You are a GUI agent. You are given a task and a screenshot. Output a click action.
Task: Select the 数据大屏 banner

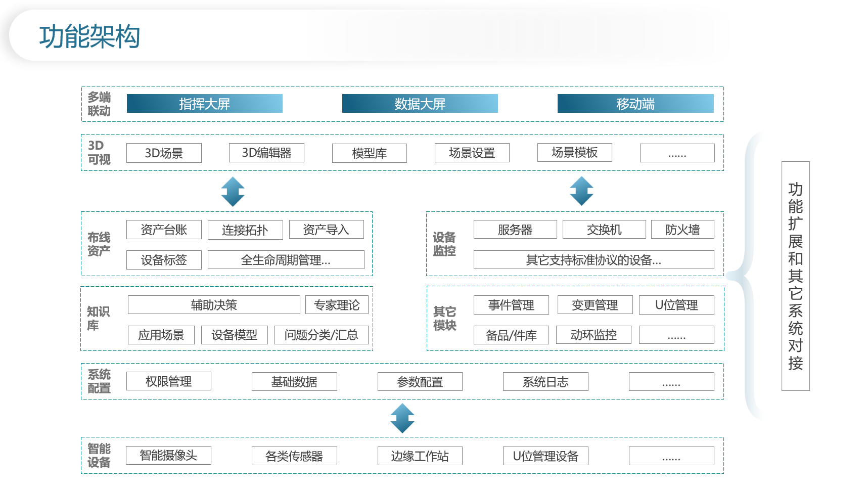tap(420, 104)
